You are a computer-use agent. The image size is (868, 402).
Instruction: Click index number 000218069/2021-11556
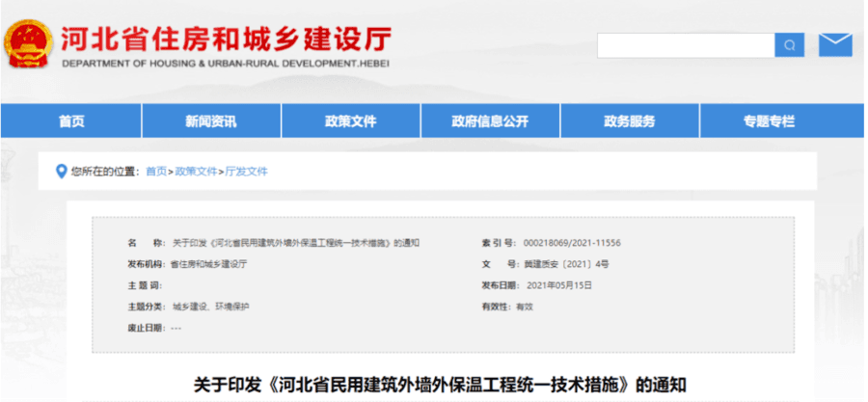[570, 243]
